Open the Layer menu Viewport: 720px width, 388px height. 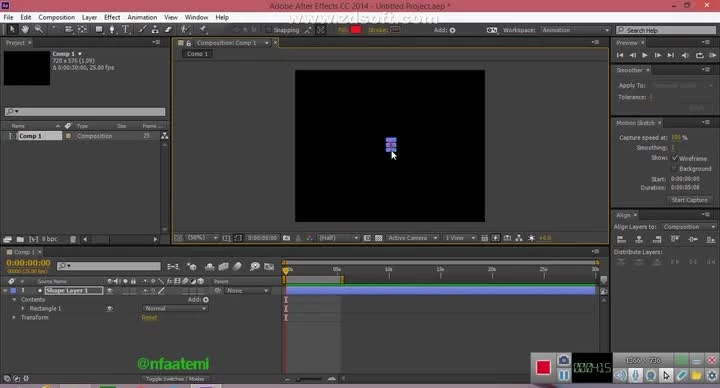89,17
